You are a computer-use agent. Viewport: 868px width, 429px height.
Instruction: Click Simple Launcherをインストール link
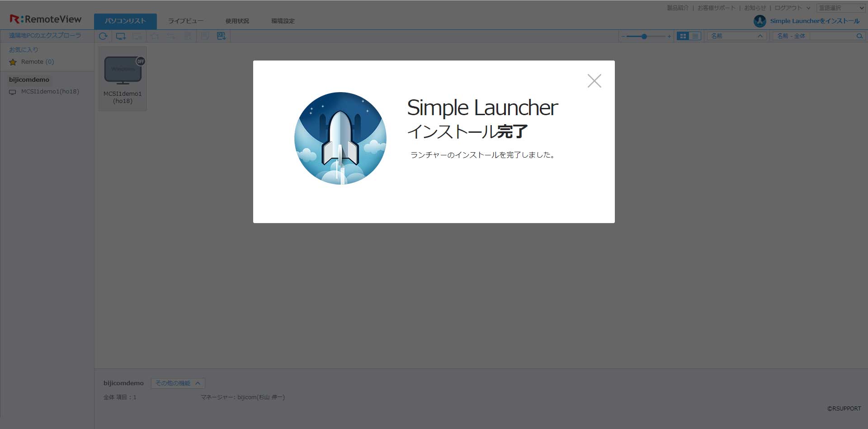click(x=815, y=21)
